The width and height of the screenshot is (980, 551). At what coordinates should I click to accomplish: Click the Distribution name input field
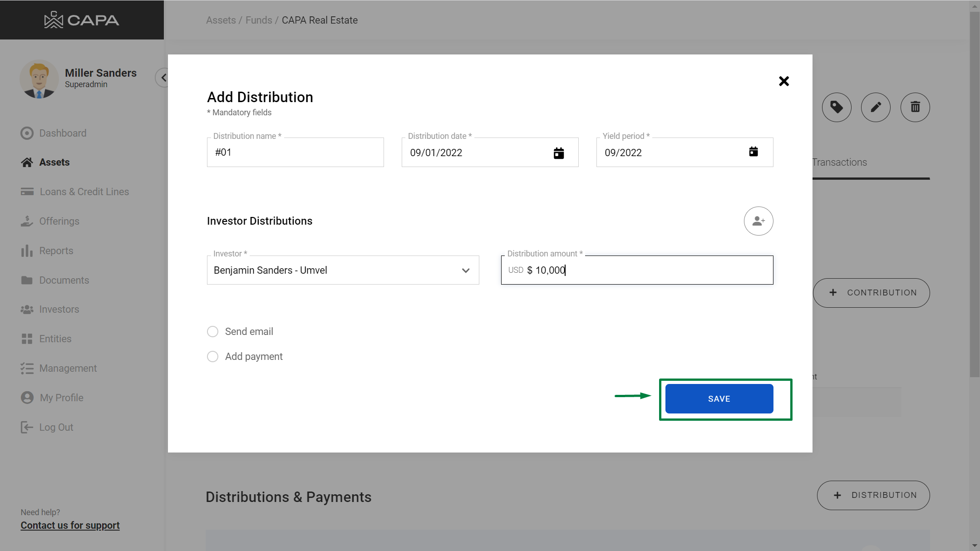coord(295,153)
